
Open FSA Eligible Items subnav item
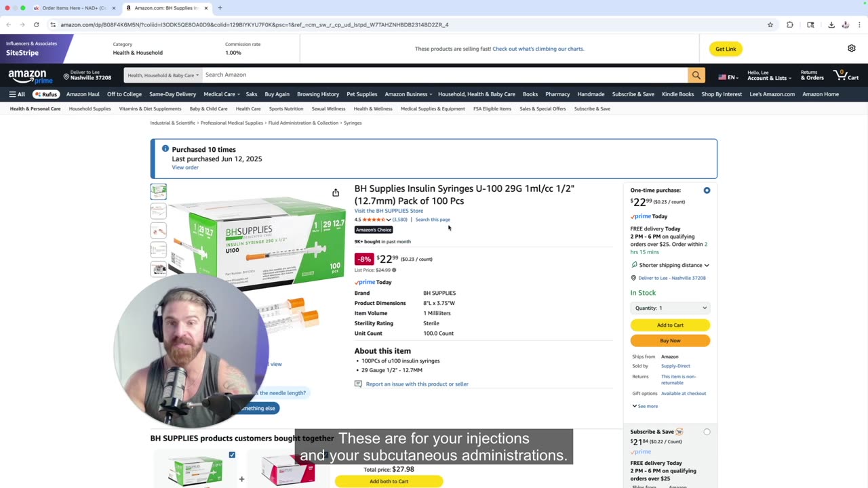pyautogui.click(x=492, y=108)
